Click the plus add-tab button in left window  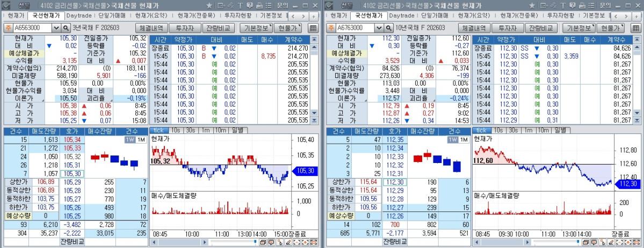314,16
